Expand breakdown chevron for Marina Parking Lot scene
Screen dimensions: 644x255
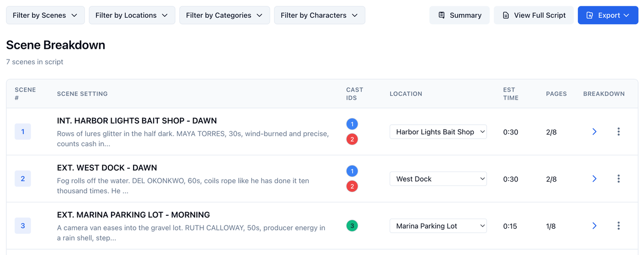tap(594, 226)
